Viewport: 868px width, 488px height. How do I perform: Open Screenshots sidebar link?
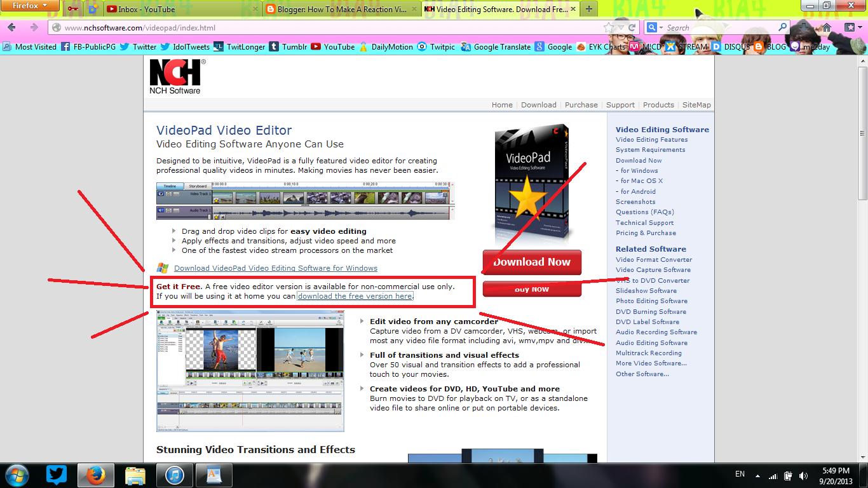(635, 202)
